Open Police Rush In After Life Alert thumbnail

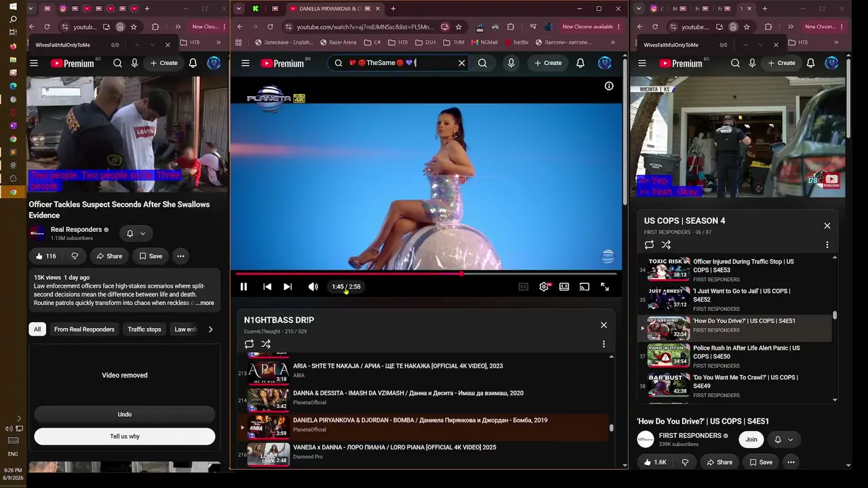[x=669, y=356]
